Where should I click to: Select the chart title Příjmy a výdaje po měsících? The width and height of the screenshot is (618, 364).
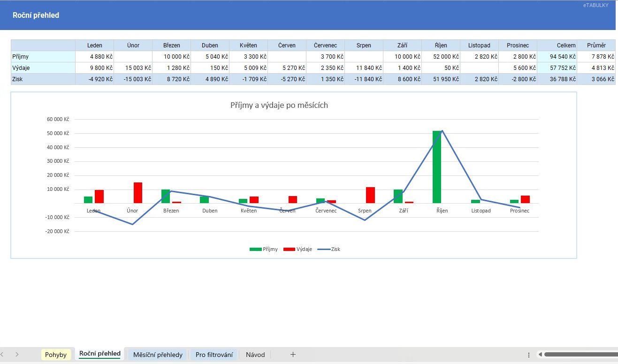279,105
